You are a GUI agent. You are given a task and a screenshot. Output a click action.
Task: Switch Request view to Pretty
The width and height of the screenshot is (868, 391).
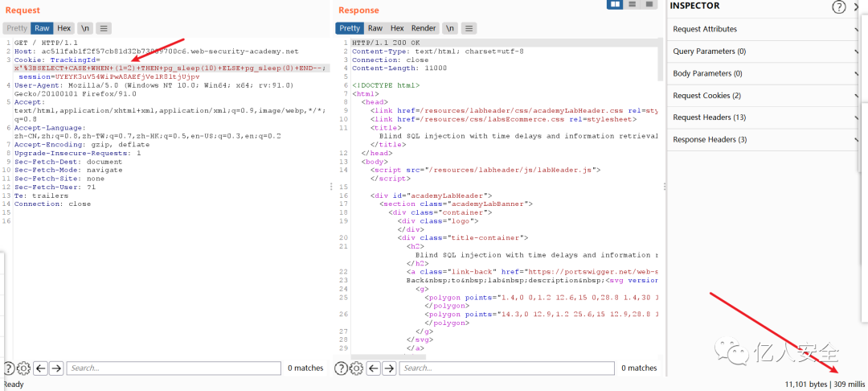point(17,27)
